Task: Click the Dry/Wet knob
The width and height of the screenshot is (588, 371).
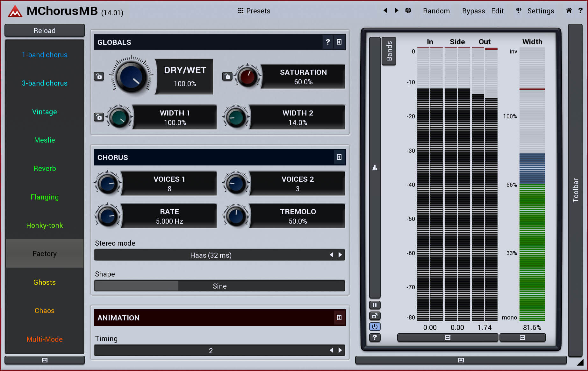Action: coord(131,76)
